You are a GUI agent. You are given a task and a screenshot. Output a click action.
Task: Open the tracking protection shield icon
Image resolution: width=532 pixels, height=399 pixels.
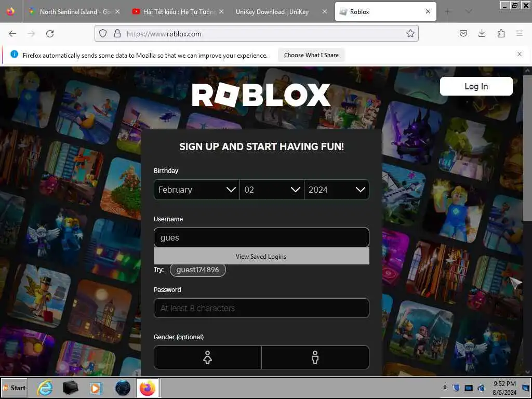point(103,33)
